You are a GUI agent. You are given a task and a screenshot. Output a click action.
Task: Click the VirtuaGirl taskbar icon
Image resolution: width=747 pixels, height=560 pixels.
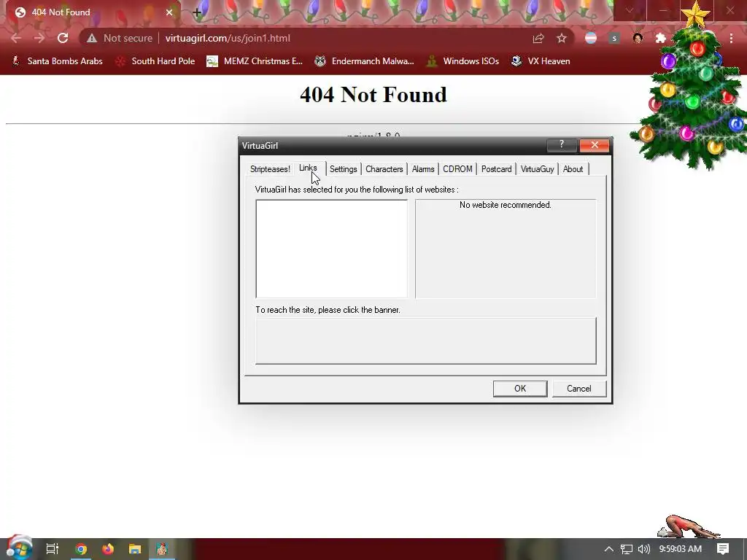[x=162, y=549]
